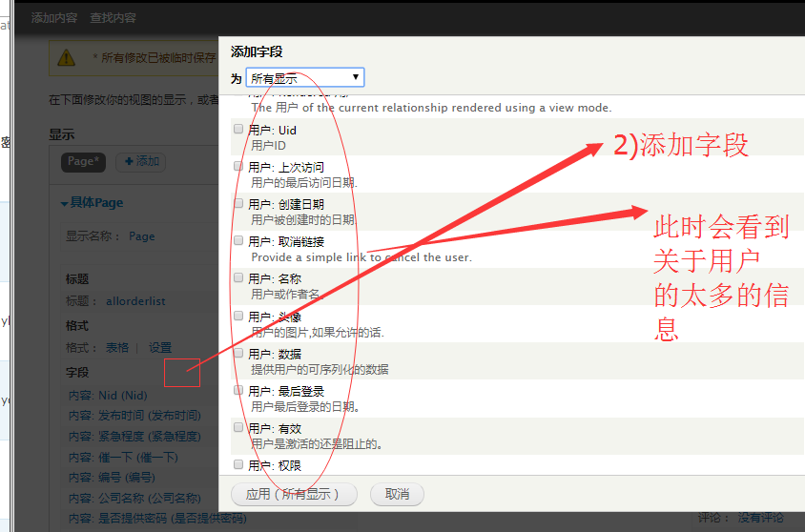Open field 内容: 编号 (编号)
Viewport: 805px width, 532px height.
(x=112, y=478)
